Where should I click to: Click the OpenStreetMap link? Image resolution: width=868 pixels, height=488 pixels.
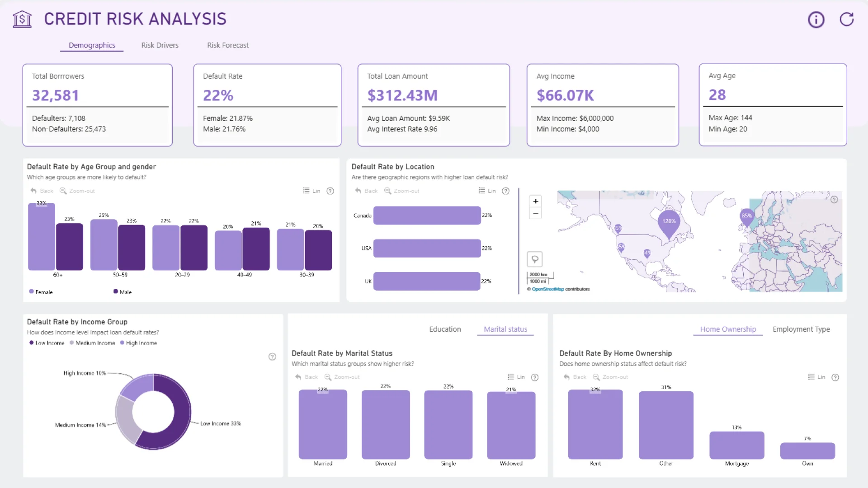[547, 289]
